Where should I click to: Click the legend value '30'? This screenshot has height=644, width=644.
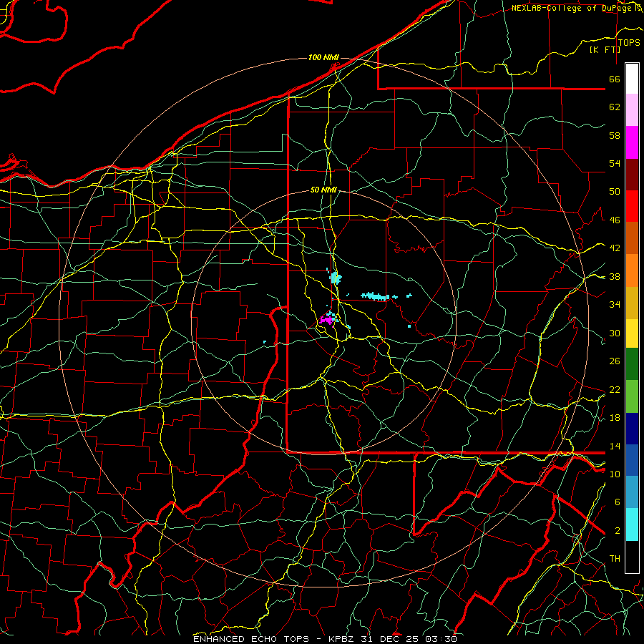pyautogui.click(x=615, y=333)
